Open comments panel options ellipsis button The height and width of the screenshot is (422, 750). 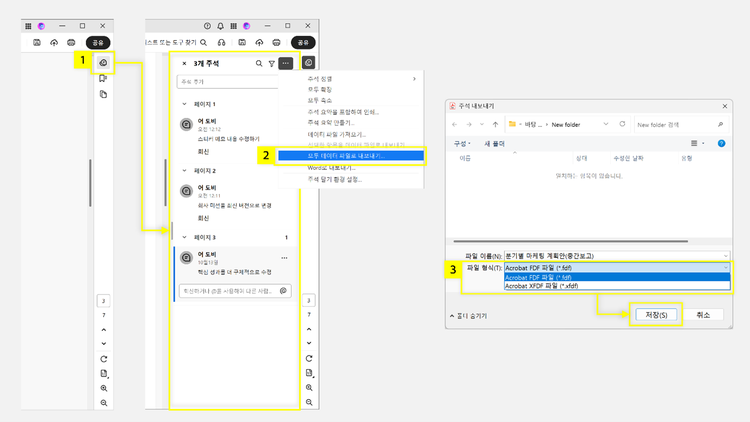pyautogui.click(x=286, y=63)
